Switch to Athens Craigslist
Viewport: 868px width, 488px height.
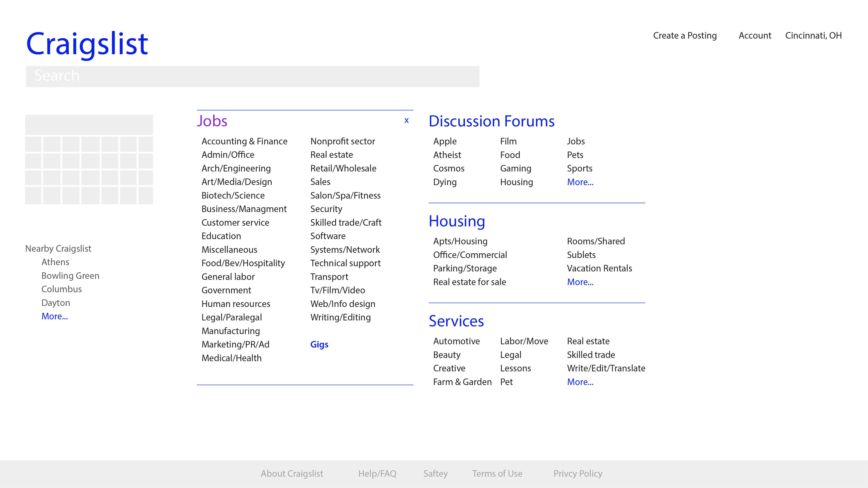pos(55,262)
